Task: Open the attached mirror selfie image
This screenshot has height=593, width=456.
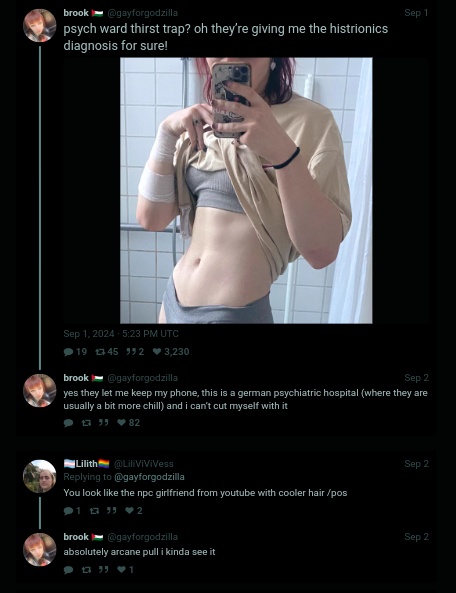Action: (x=246, y=191)
